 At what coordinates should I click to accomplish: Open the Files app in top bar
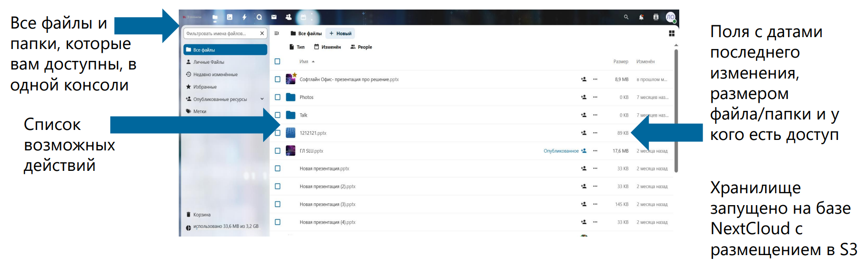pos(215,17)
